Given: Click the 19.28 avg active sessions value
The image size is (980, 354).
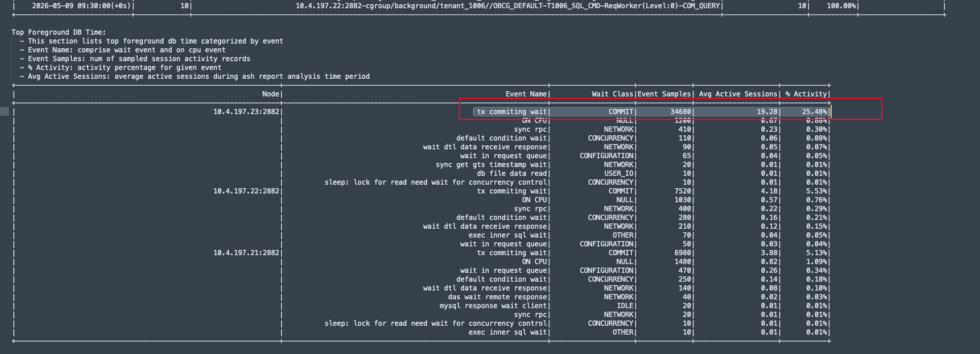Looking at the screenshot, I should click(767, 112).
